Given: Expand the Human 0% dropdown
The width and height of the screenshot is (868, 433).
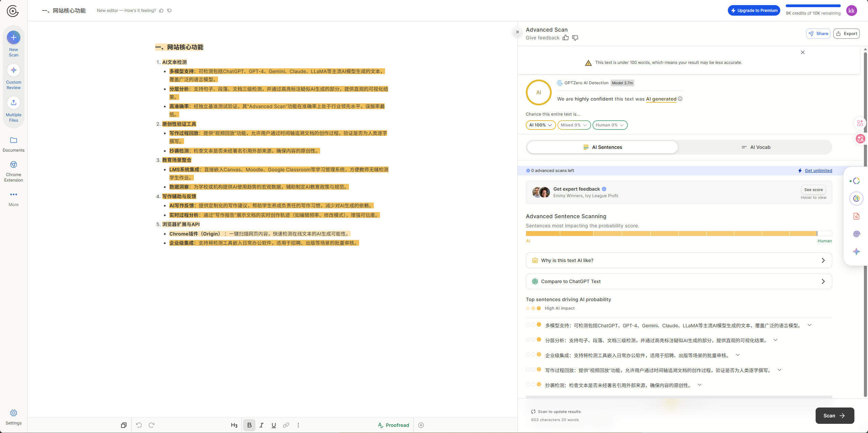Looking at the screenshot, I should (x=610, y=125).
